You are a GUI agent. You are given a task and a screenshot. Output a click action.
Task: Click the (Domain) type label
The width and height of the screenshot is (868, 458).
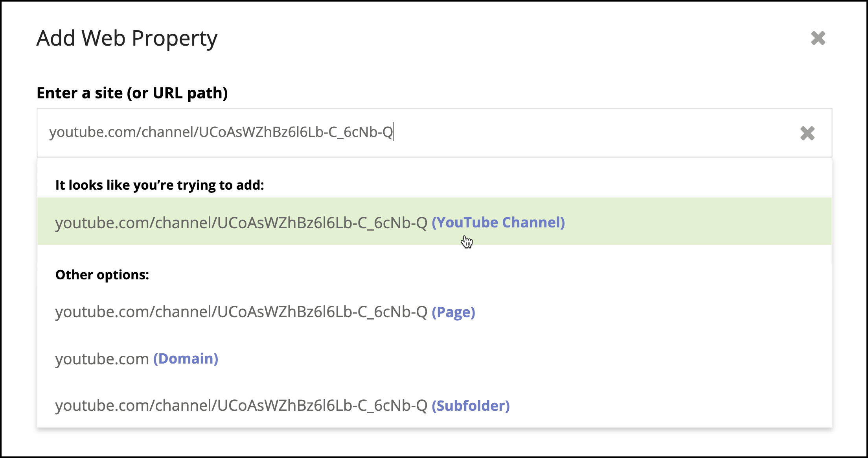click(x=186, y=359)
